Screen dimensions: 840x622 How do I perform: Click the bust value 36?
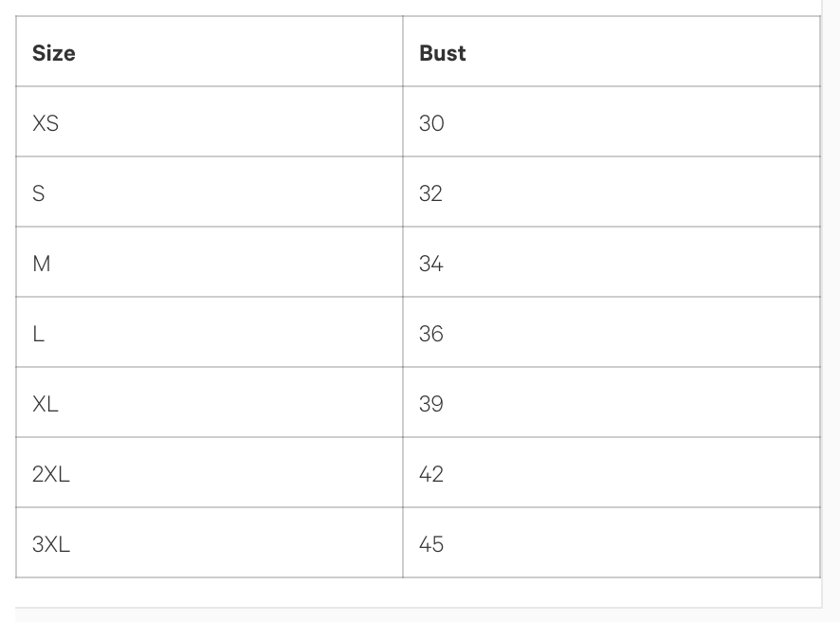click(x=431, y=334)
